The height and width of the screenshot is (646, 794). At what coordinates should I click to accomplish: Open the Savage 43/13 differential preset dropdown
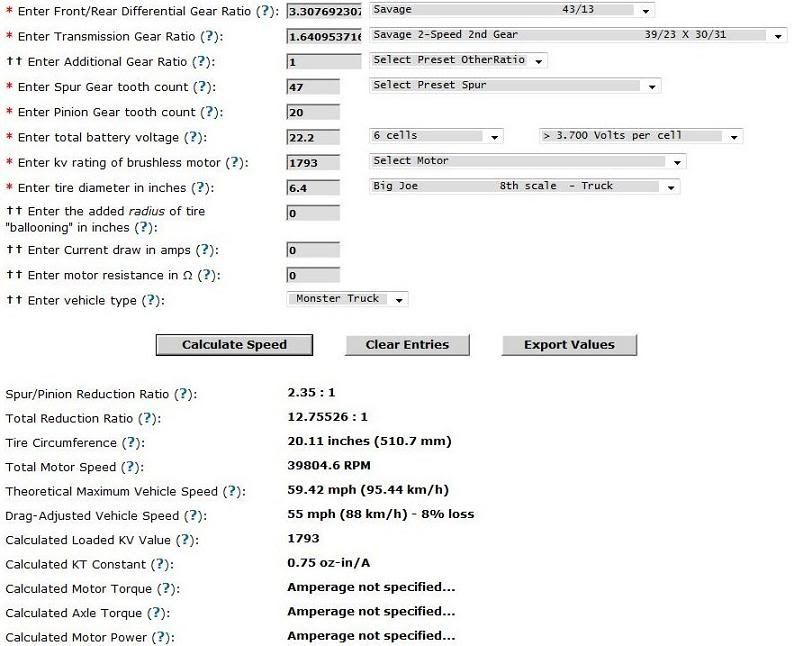511,10
